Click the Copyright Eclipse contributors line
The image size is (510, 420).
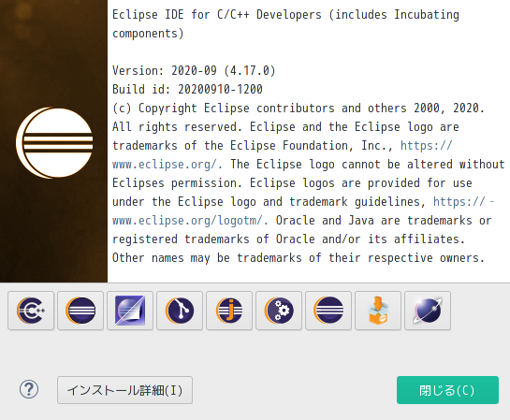click(x=299, y=108)
